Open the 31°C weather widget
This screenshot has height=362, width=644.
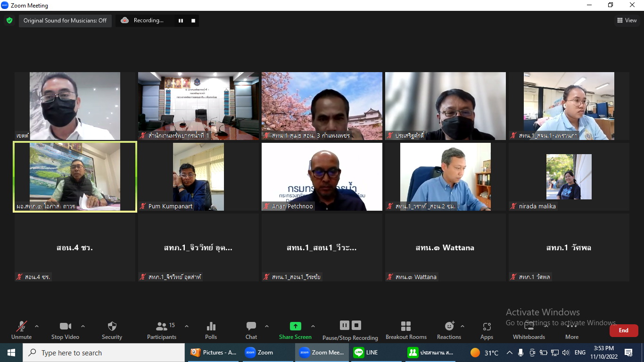[x=485, y=353]
